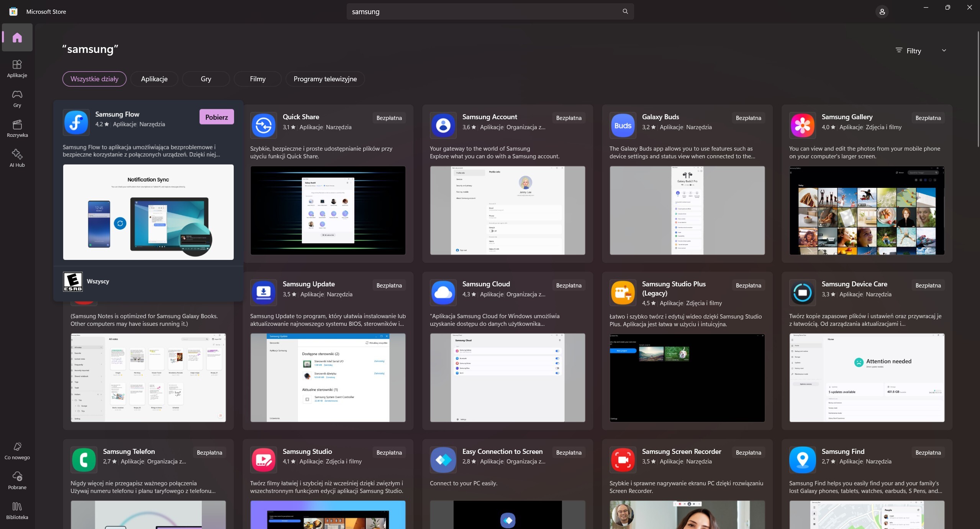980x529 pixels.
Task: Click the Galaxy Buds app icon
Action: [623, 125]
